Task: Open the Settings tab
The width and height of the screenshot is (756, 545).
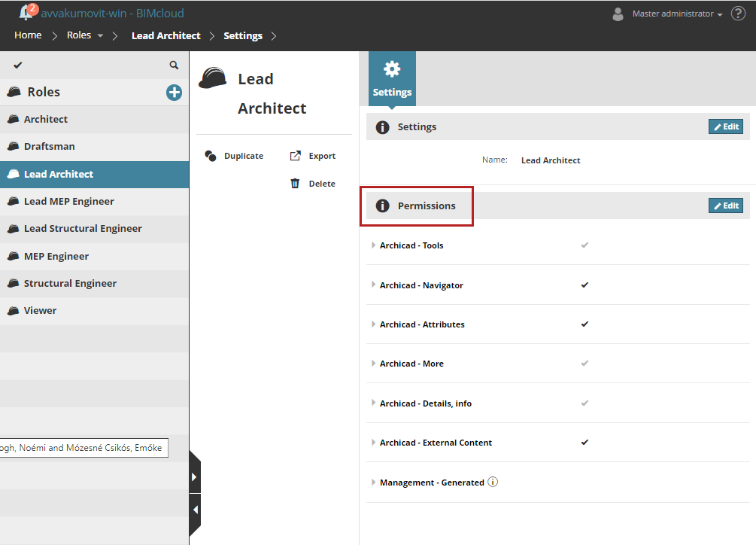Action: coord(392,79)
